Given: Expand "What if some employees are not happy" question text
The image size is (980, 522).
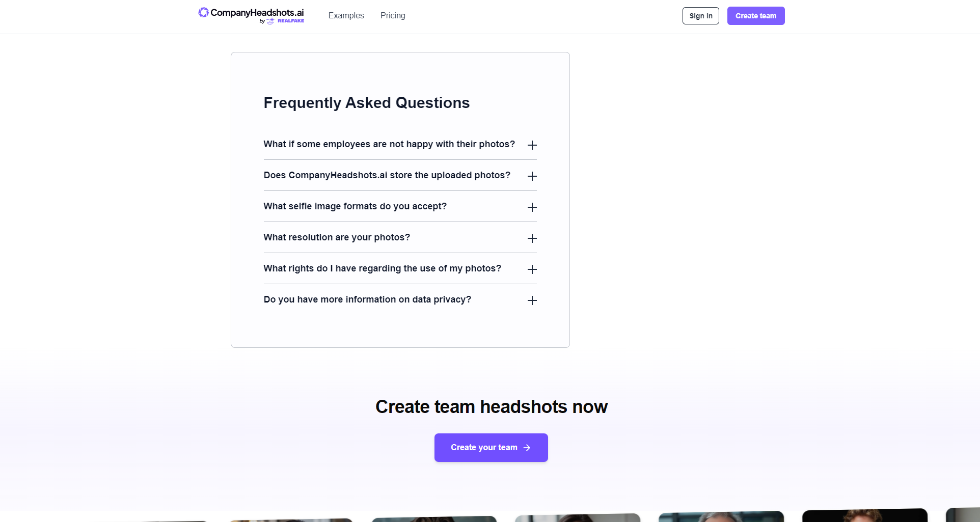Looking at the screenshot, I should (x=389, y=144).
